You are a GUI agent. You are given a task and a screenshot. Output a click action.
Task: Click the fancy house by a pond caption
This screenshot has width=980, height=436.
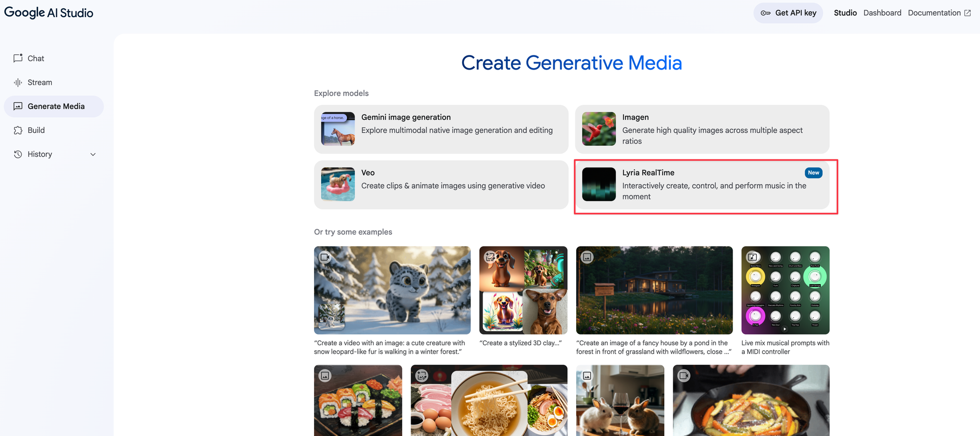pos(654,347)
